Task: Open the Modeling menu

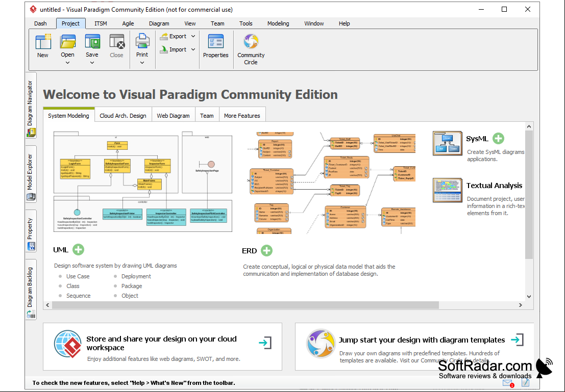Action: coord(278,23)
